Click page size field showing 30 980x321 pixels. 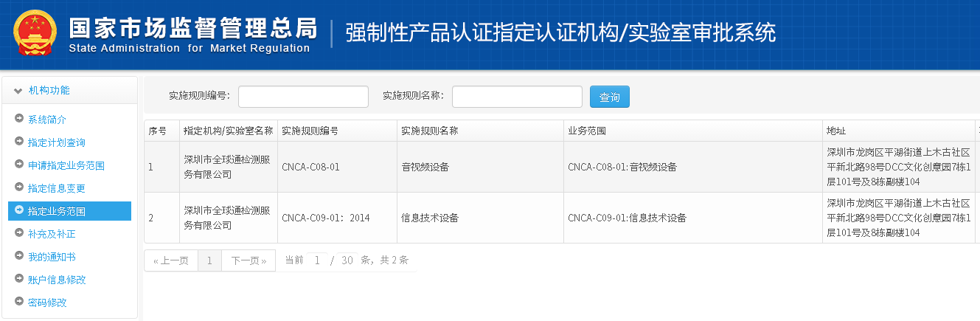pos(347,260)
